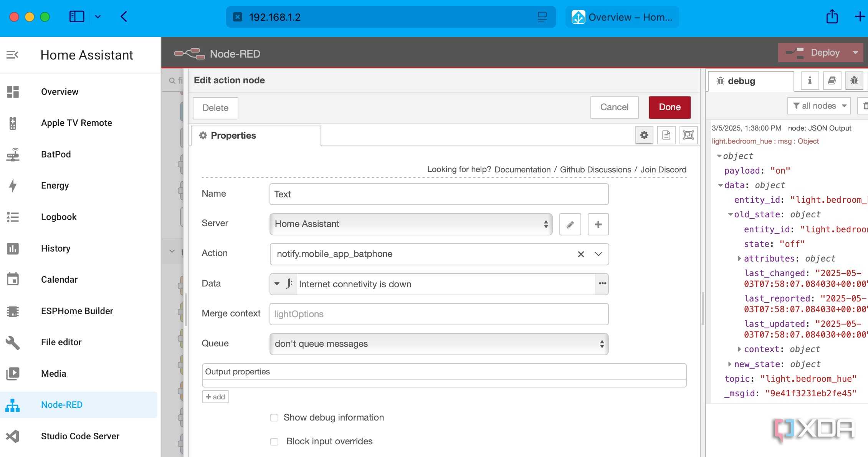Screen dimensions: 868x457
Task: Open the Overview dashboard icon in sidebar
Action: point(13,92)
